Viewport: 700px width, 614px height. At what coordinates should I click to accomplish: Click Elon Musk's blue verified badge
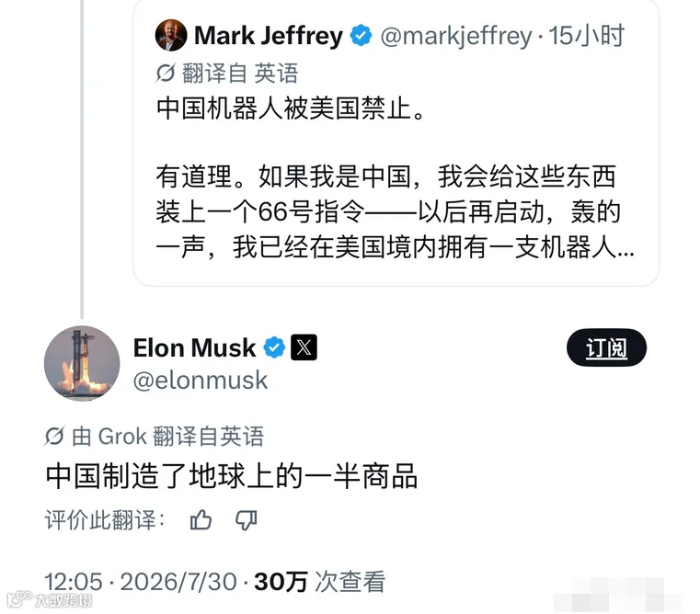(274, 347)
